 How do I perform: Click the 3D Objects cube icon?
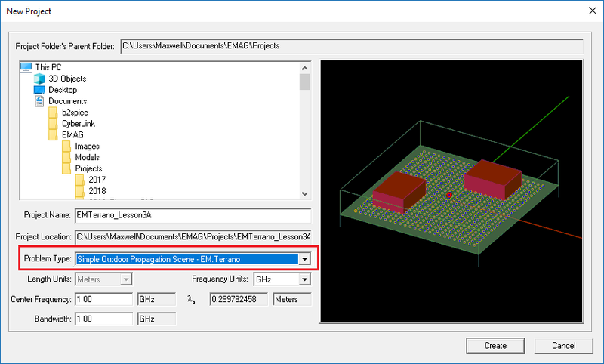coord(39,79)
